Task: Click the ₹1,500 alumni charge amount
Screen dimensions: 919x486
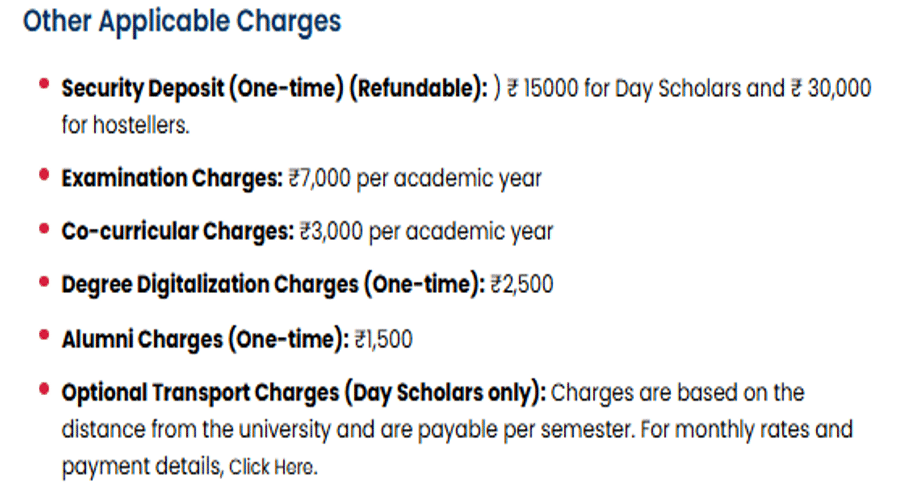Action: tap(384, 339)
